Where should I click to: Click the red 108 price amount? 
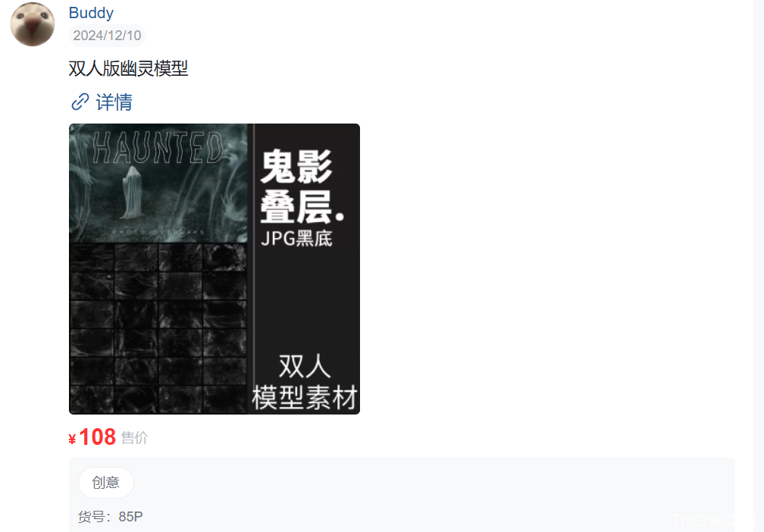[x=98, y=437]
